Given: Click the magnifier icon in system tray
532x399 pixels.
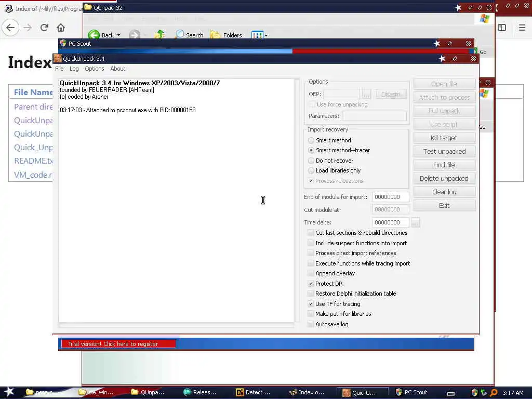Looking at the screenshot, I should (x=494, y=393).
